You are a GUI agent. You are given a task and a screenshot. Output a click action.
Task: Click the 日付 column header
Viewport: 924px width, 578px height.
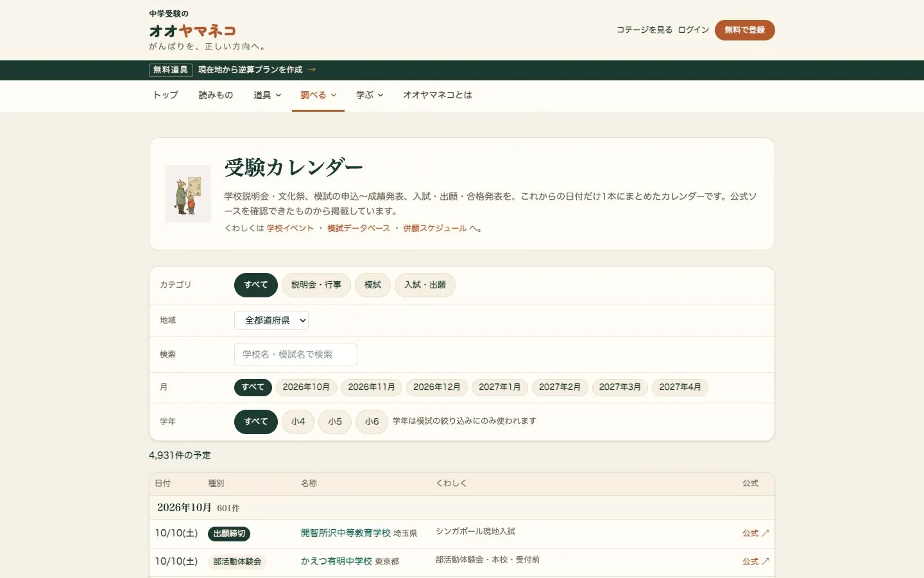pos(163,484)
